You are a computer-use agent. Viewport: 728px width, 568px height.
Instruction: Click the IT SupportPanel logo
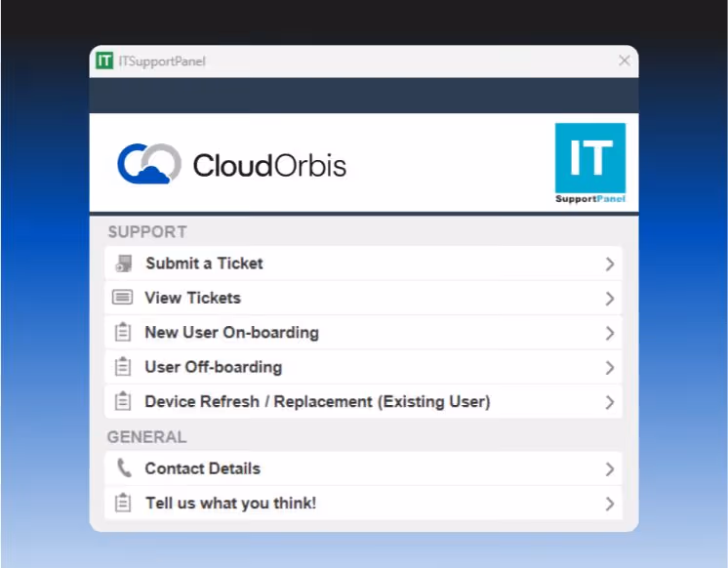click(x=590, y=163)
